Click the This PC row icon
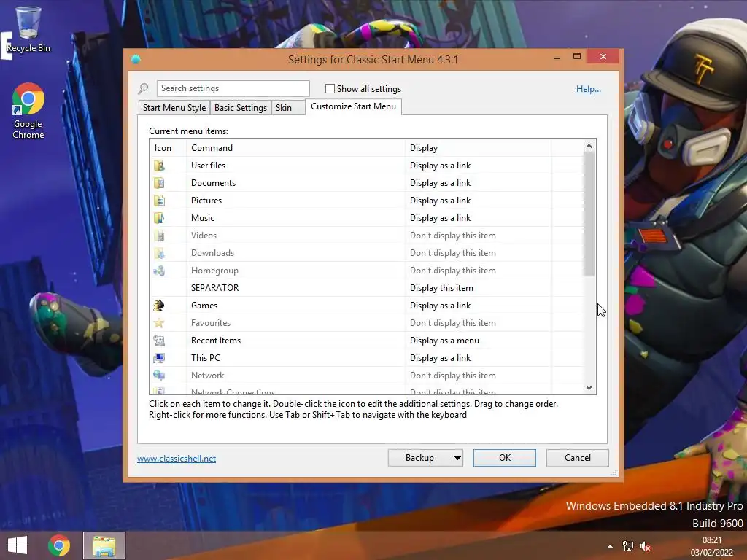The height and width of the screenshot is (560, 747). point(159,358)
